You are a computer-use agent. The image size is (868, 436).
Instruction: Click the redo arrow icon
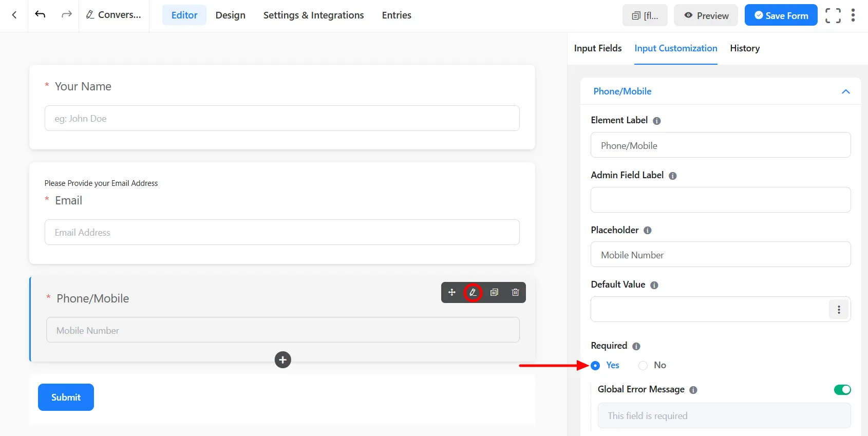[67, 15]
